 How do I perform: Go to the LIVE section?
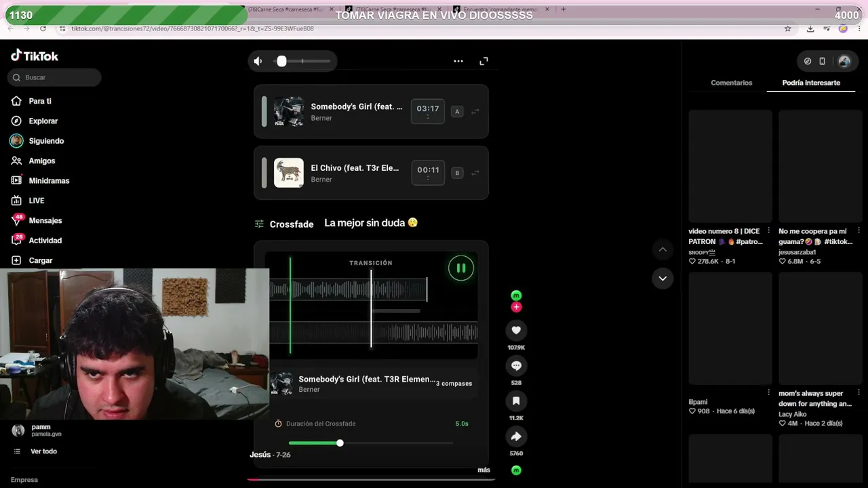click(36, 201)
